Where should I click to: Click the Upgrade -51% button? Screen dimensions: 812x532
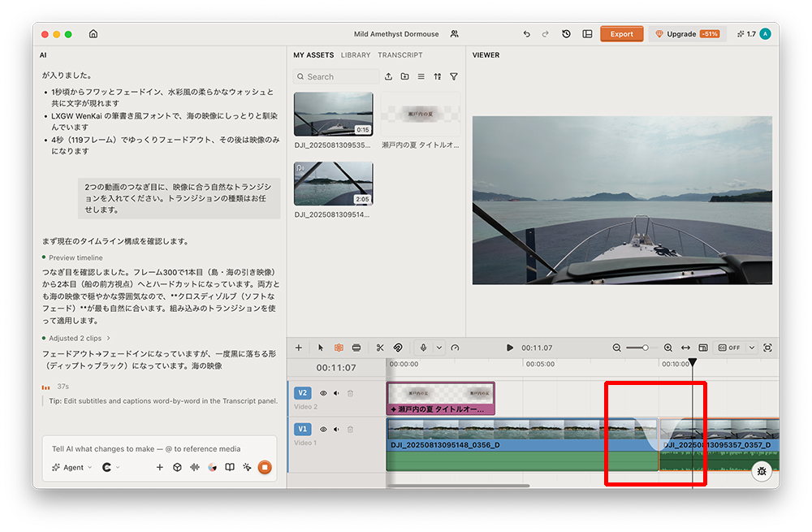point(687,33)
